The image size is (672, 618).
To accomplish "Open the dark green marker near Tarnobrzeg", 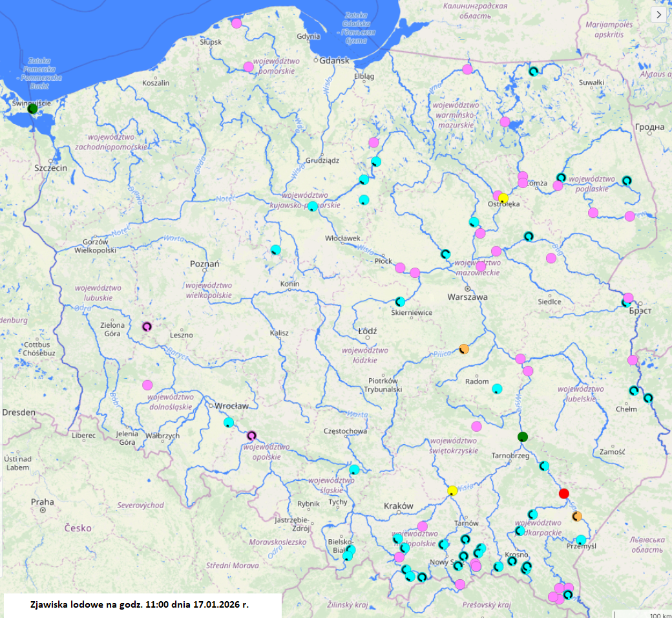I will point(524,436).
